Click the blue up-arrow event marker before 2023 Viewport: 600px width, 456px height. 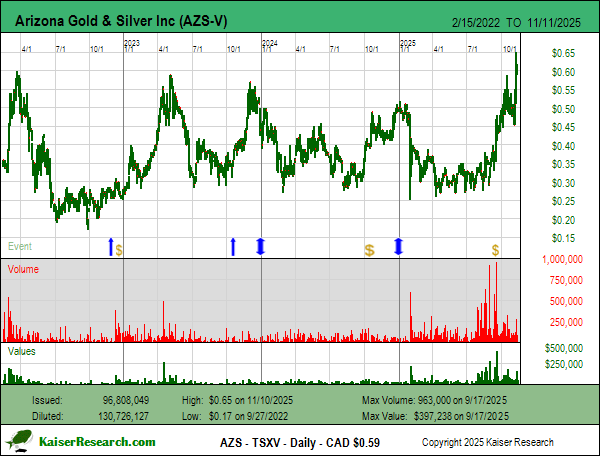click(111, 247)
